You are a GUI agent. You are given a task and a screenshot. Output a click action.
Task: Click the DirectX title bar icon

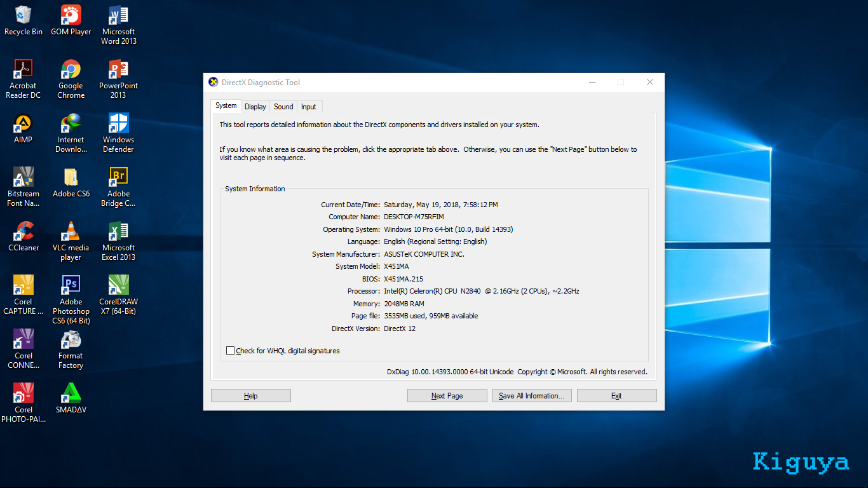[214, 82]
